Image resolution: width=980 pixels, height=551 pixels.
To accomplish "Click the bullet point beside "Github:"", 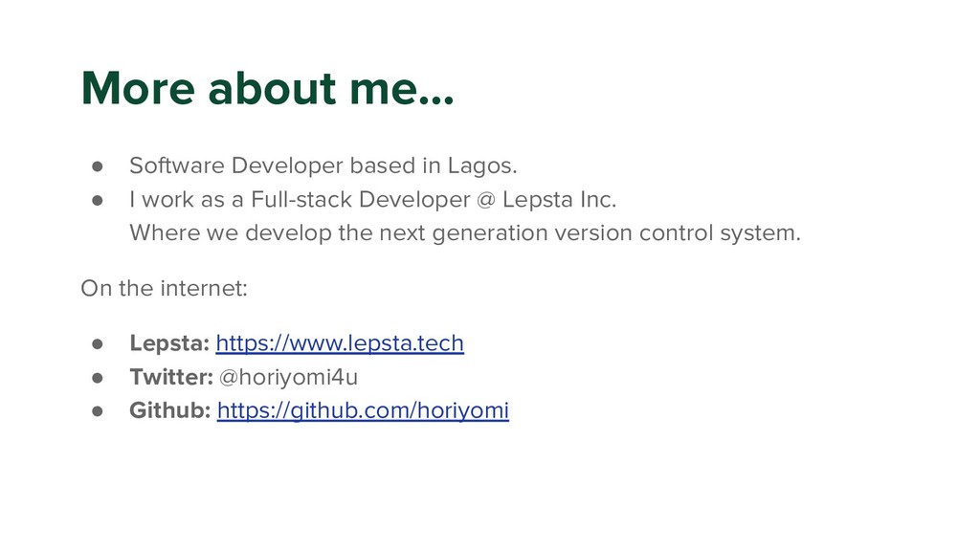I will point(98,412).
